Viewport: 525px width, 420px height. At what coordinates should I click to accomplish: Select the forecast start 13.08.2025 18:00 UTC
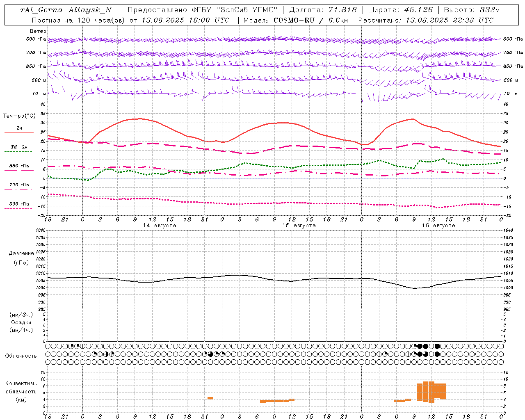[x=185, y=20]
